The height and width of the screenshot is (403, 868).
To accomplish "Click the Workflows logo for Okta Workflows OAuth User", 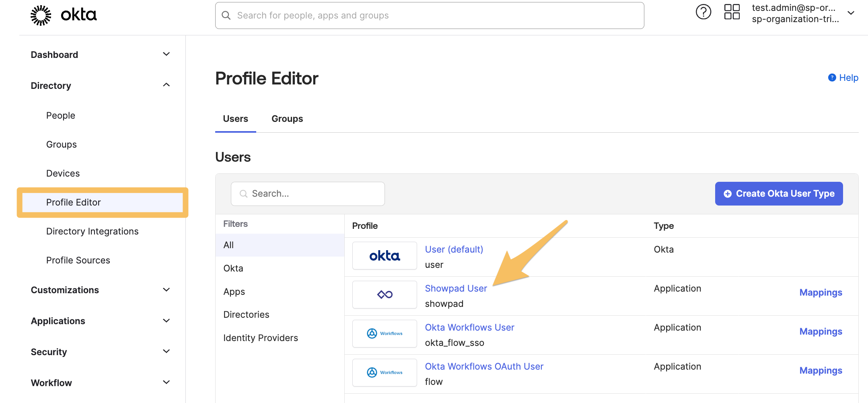I will click(x=385, y=373).
